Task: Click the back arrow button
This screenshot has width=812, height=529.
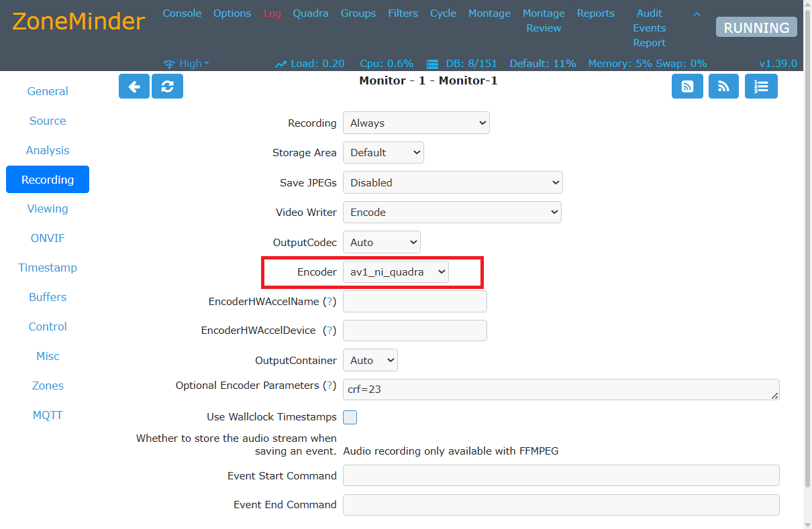Action: coord(134,86)
